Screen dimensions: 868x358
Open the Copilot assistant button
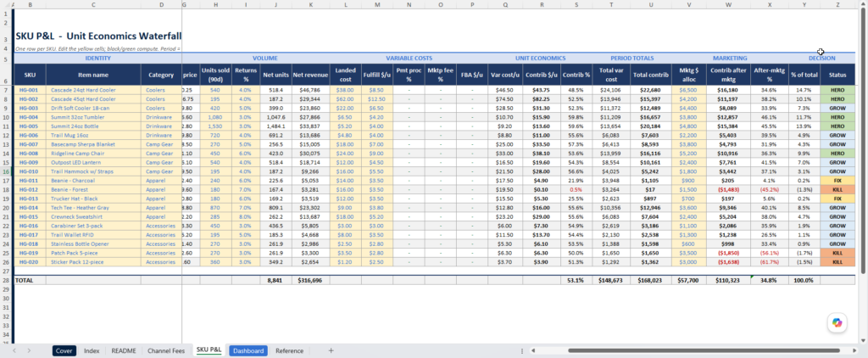pos(837,322)
